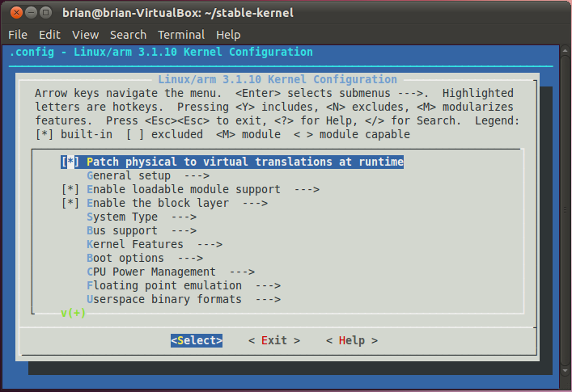Click the '[ ] excluded' legend text

[164, 134]
